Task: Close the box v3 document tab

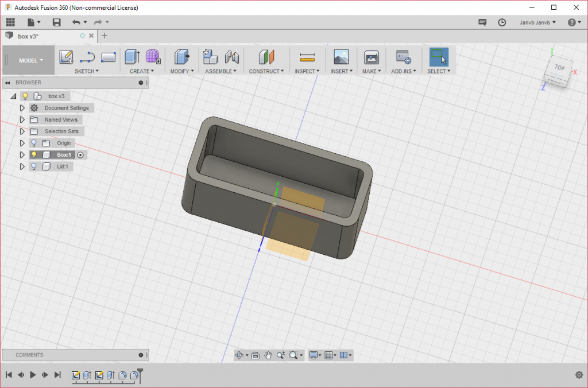Action: (x=91, y=36)
